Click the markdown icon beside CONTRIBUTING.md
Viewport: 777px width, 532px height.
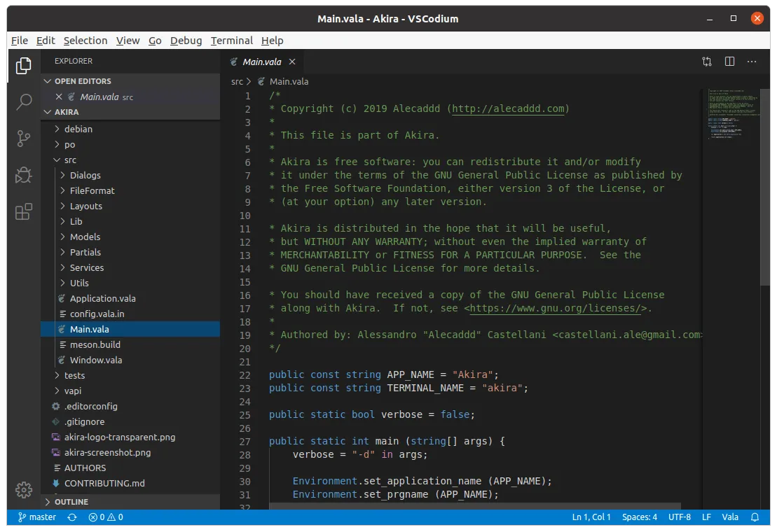56,483
